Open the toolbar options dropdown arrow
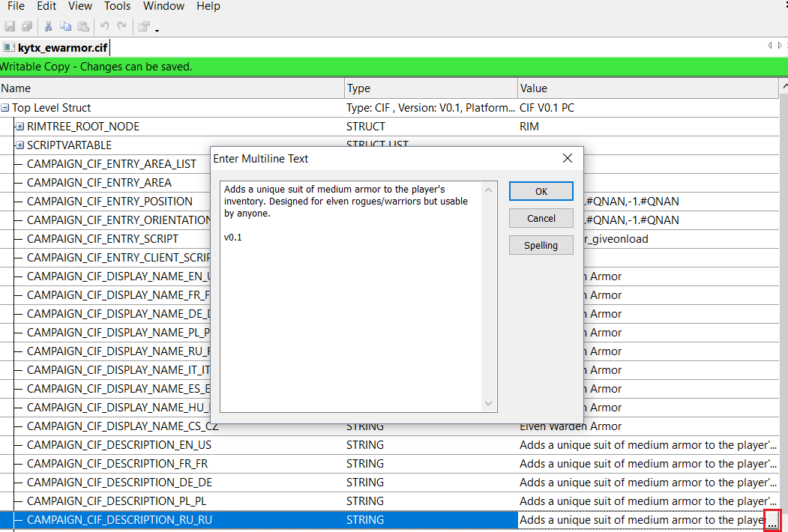The height and width of the screenshot is (532, 788). coord(157,31)
